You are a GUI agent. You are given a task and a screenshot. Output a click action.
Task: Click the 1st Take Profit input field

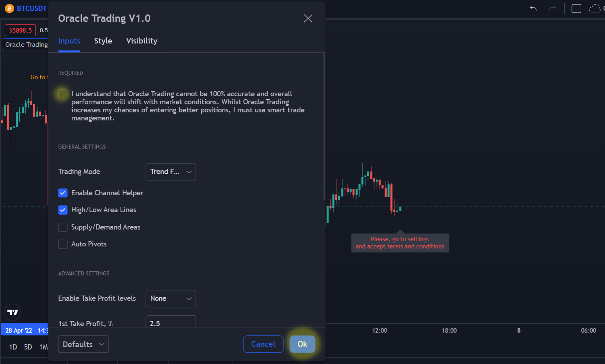pos(170,323)
